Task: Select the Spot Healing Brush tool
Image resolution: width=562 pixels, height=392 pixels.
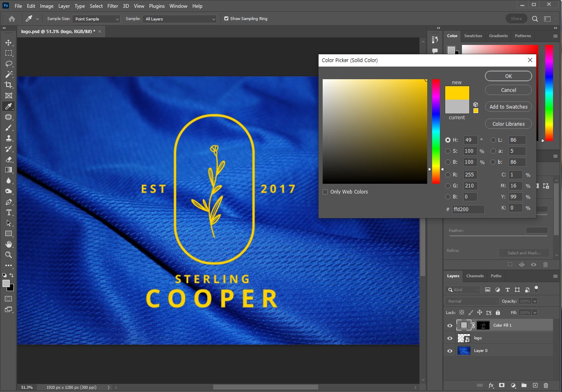Action: point(9,117)
